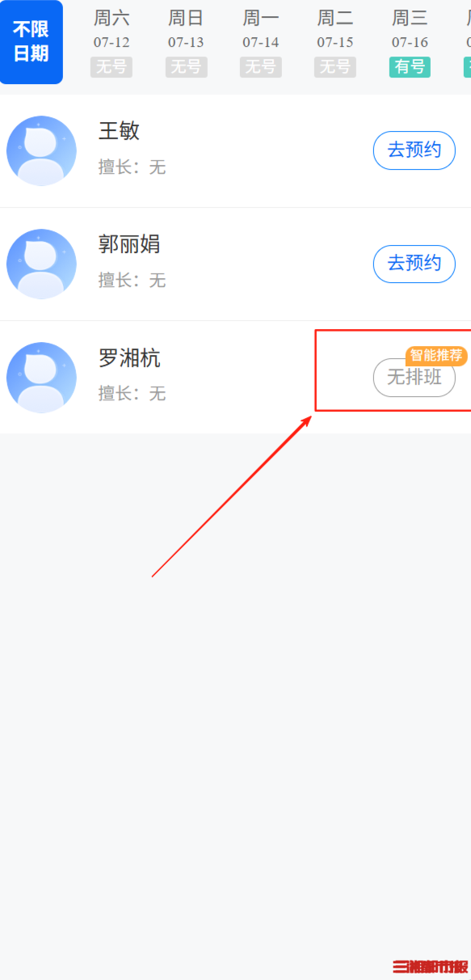Screen dimensions: 471x980
Task: Open the 周三 07-16 date tab
Action: coord(410,42)
